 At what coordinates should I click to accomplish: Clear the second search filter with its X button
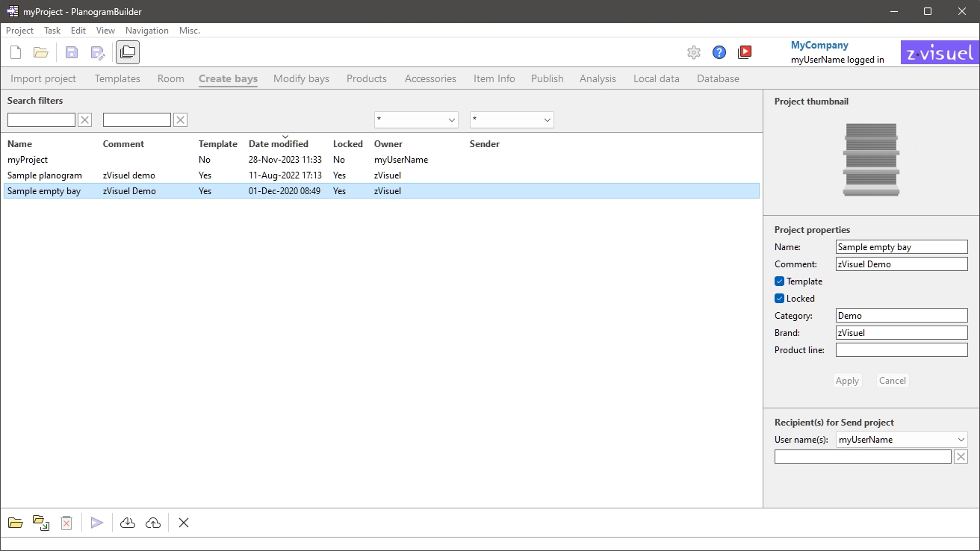pos(181,119)
